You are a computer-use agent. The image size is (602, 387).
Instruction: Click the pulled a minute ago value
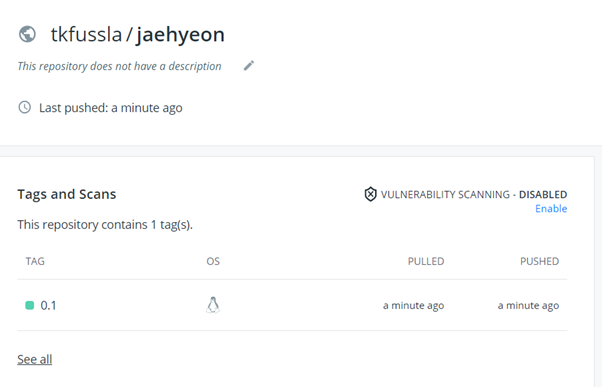click(413, 306)
